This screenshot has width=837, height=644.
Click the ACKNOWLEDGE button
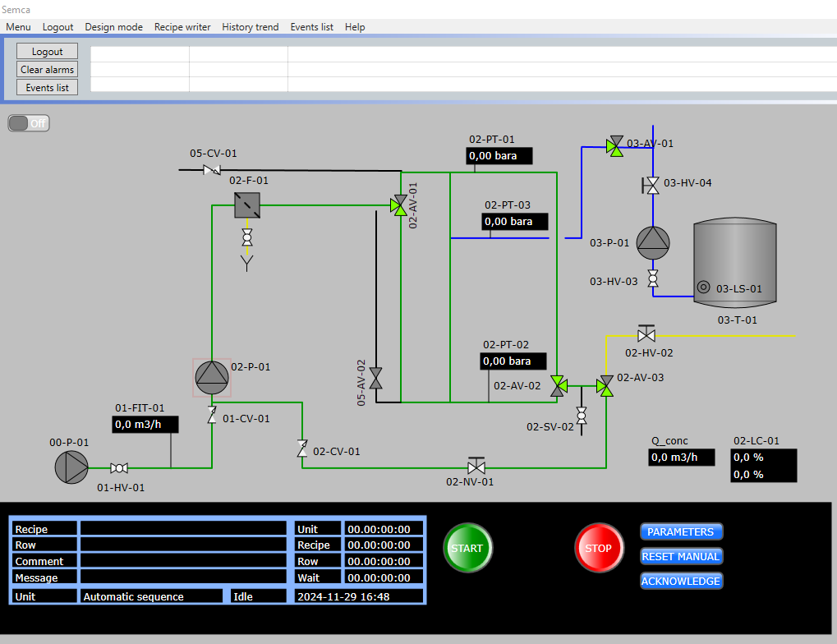681,581
